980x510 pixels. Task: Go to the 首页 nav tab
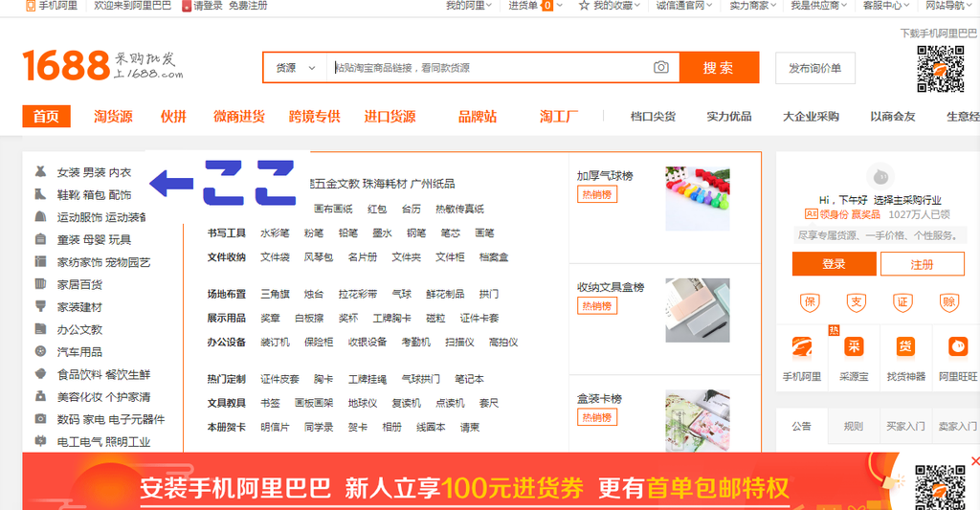tap(46, 116)
